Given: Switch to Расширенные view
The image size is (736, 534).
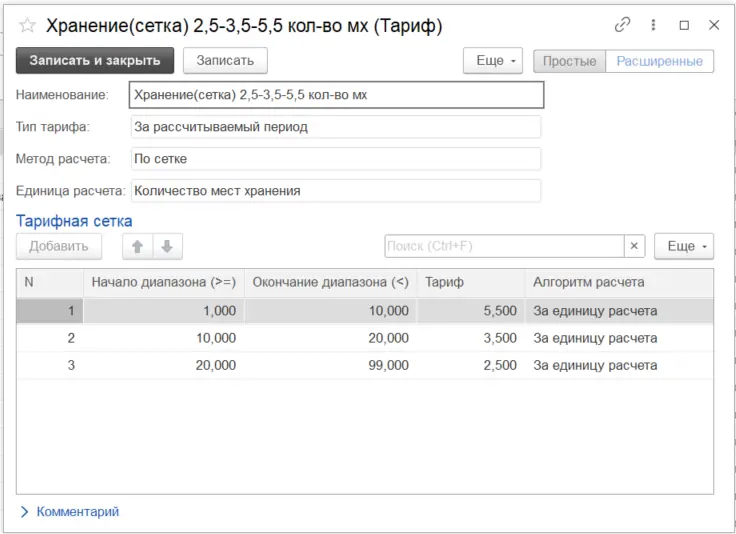Looking at the screenshot, I should pyautogui.click(x=659, y=61).
